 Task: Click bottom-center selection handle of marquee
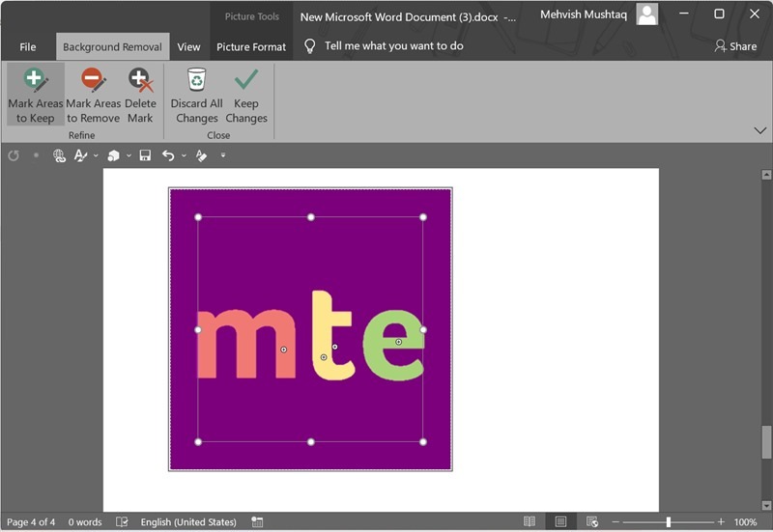310,442
